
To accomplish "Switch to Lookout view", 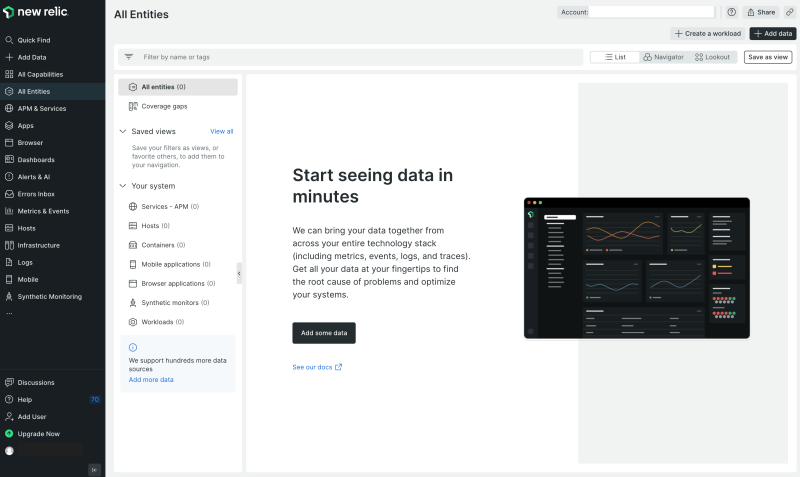I will pyautogui.click(x=712, y=57).
